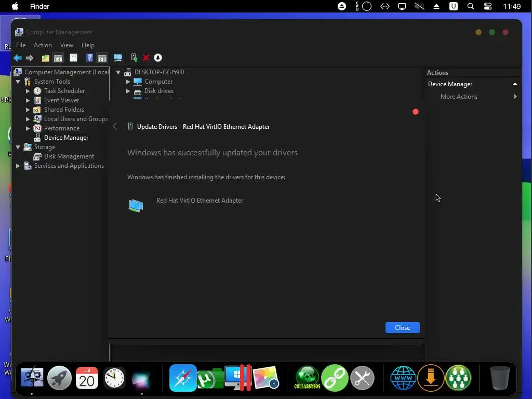The height and width of the screenshot is (399, 532).
Task: Click the Disable device down-arrow icon
Action: pyautogui.click(x=158, y=58)
